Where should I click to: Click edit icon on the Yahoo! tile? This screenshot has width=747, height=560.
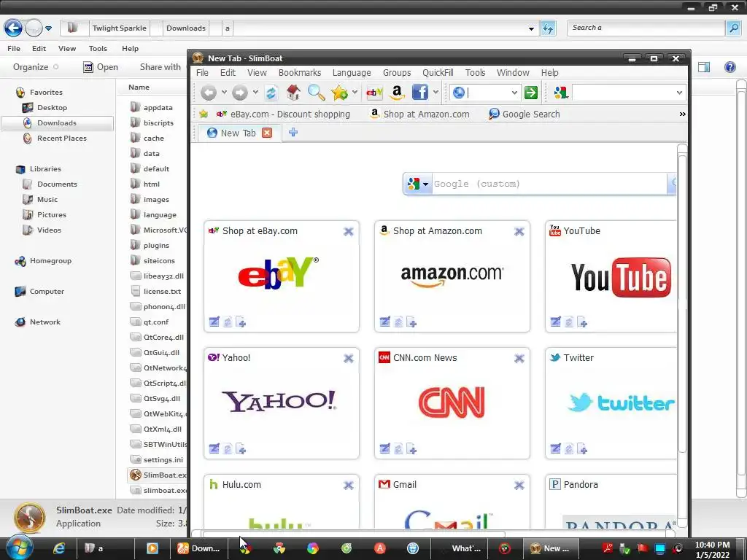[214, 448]
